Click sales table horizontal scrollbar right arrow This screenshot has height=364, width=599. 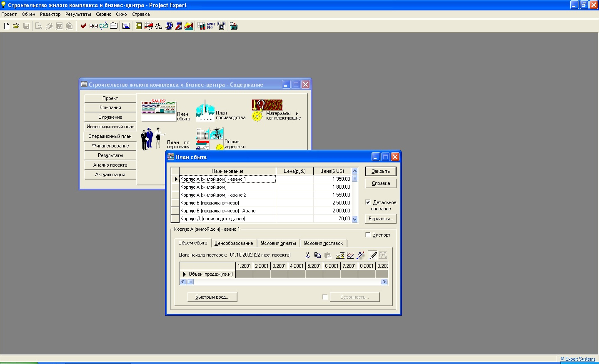[x=384, y=282]
